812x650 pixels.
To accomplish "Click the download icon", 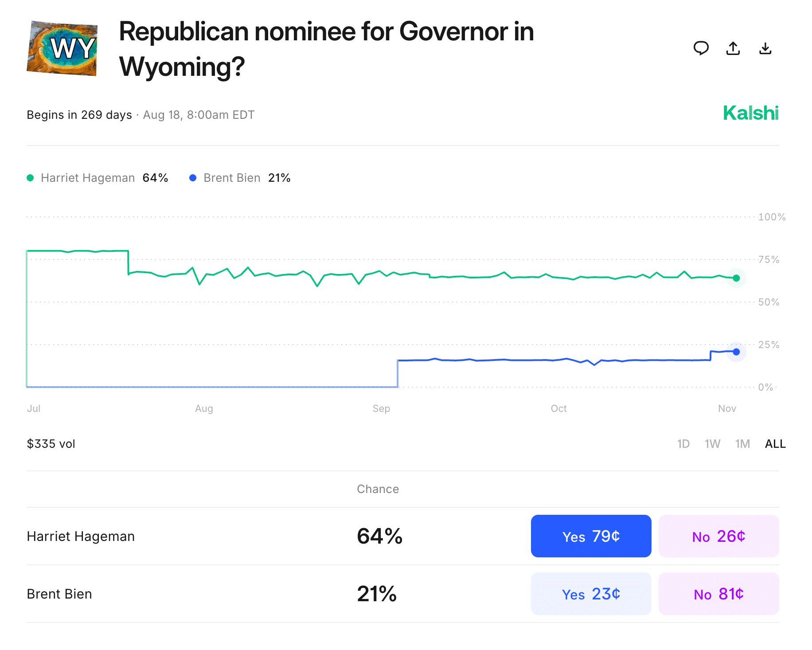I will pos(765,48).
